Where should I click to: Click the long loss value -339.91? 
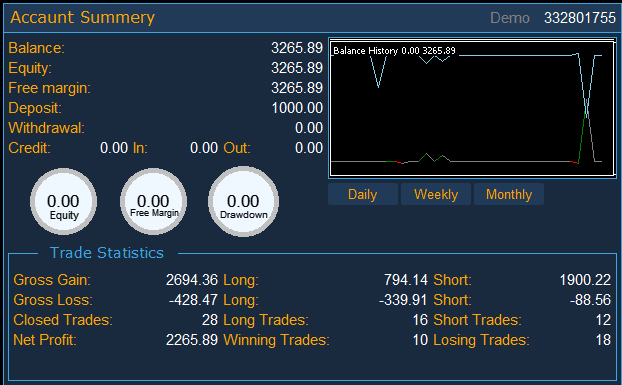point(403,300)
